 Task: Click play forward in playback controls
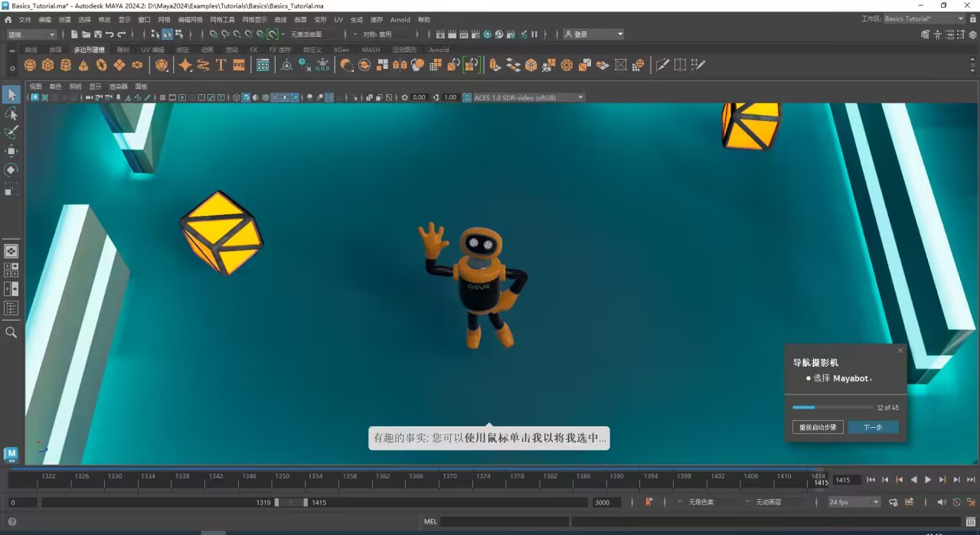coord(928,480)
